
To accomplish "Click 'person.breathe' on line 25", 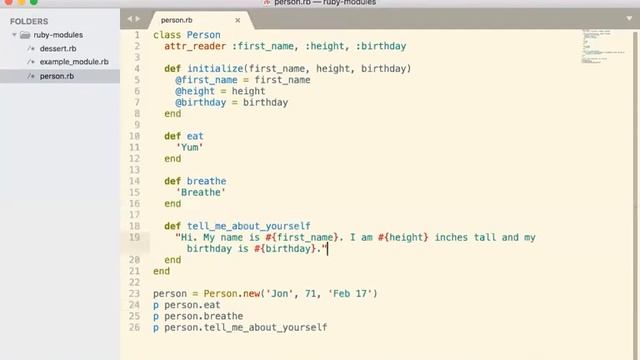I will pyautogui.click(x=204, y=316).
